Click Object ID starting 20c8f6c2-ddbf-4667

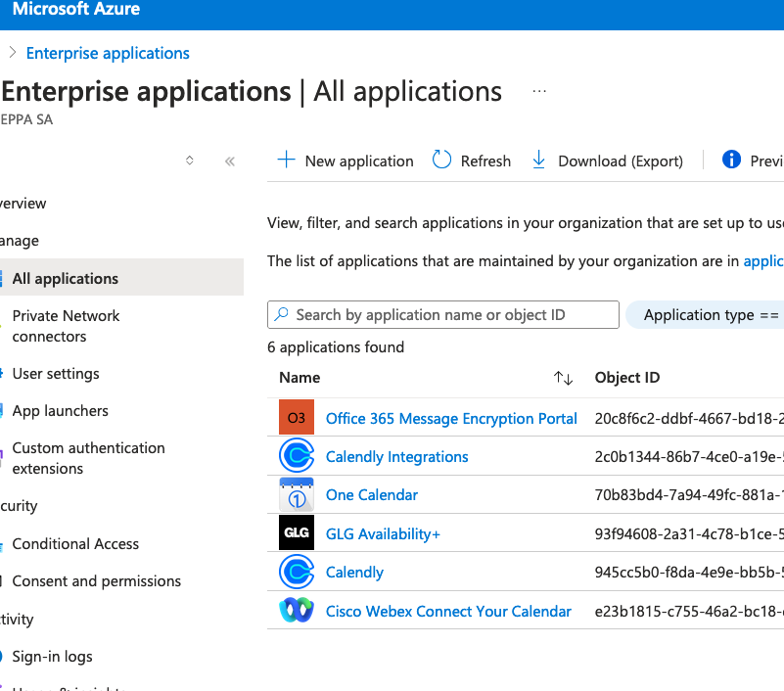click(x=689, y=419)
